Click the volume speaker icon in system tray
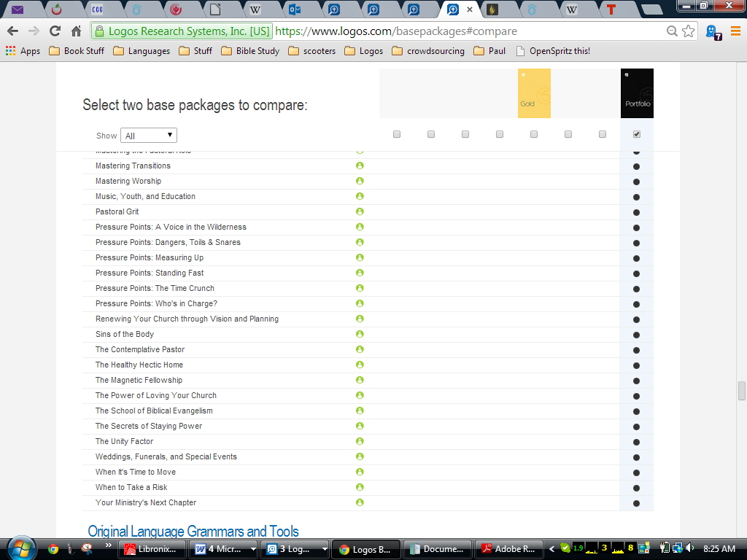The height and width of the screenshot is (560, 747). click(690, 548)
